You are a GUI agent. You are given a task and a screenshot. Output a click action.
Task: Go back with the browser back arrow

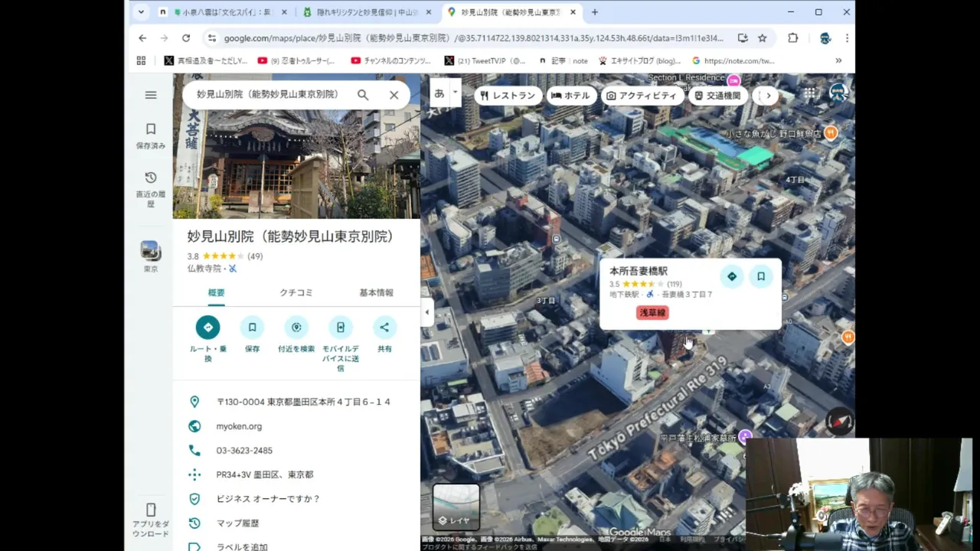point(142,37)
